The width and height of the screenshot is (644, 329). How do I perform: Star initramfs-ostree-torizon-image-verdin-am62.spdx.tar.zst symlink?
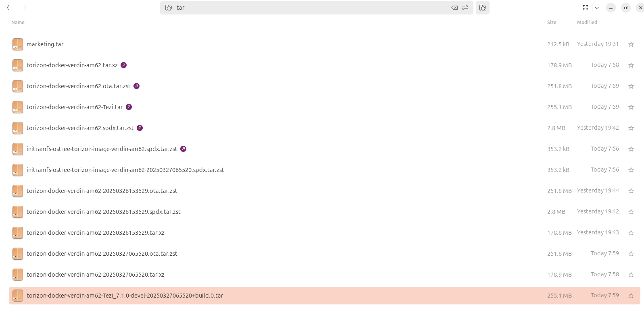tap(631, 149)
